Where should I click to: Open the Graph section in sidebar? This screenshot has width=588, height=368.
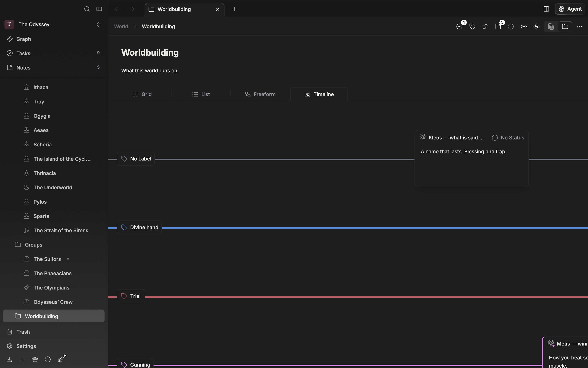[x=54, y=39]
